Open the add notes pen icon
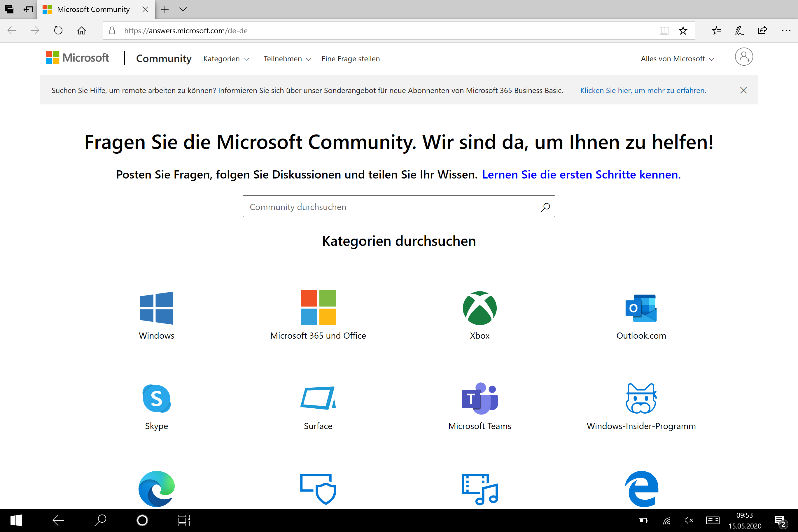The image size is (798, 532). click(x=739, y=31)
